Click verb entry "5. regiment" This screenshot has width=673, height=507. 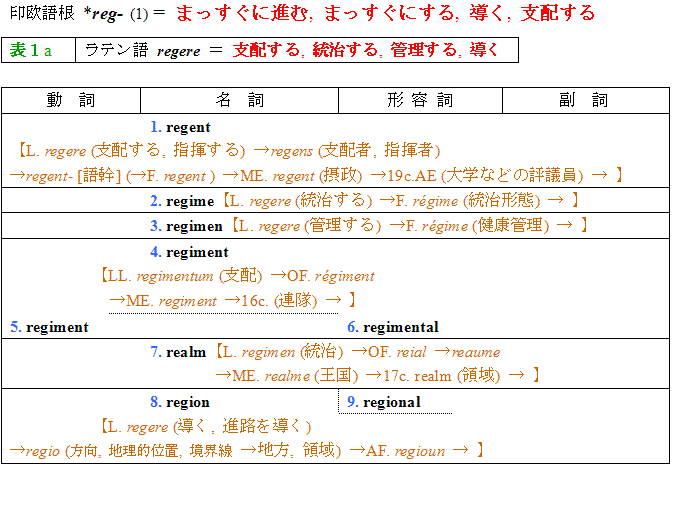coord(49,327)
